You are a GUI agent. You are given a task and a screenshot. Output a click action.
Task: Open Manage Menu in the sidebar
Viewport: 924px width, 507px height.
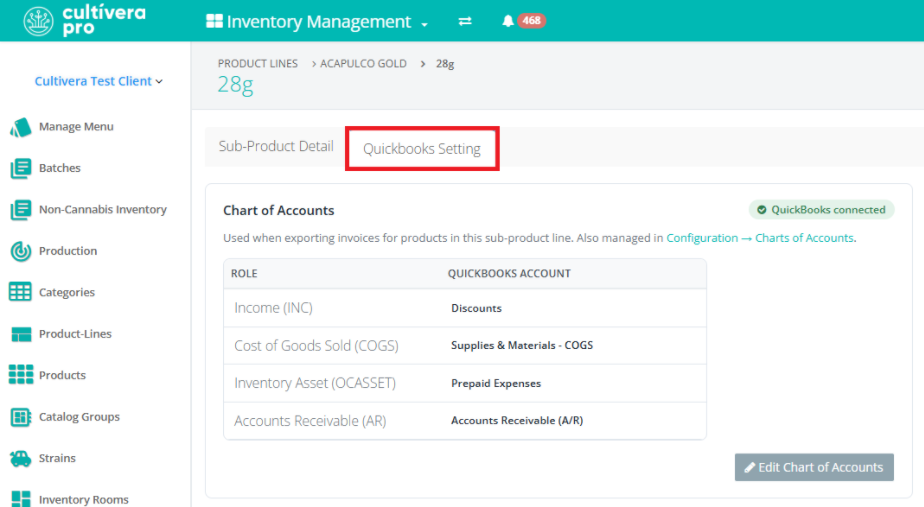point(76,127)
